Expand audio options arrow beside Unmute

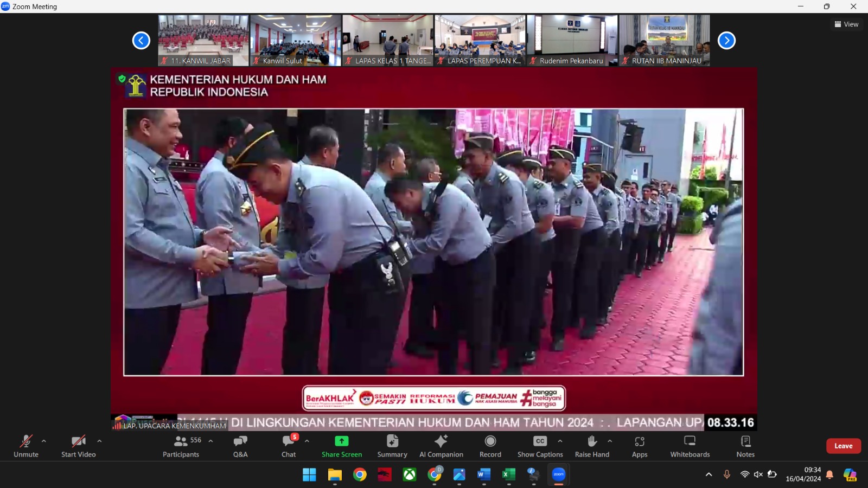tap(44, 441)
